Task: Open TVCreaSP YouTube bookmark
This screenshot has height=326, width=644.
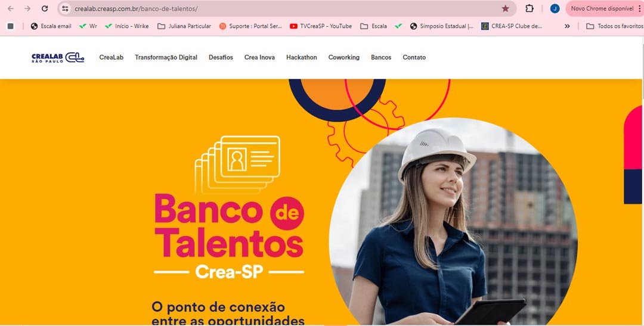Action: point(321,26)
